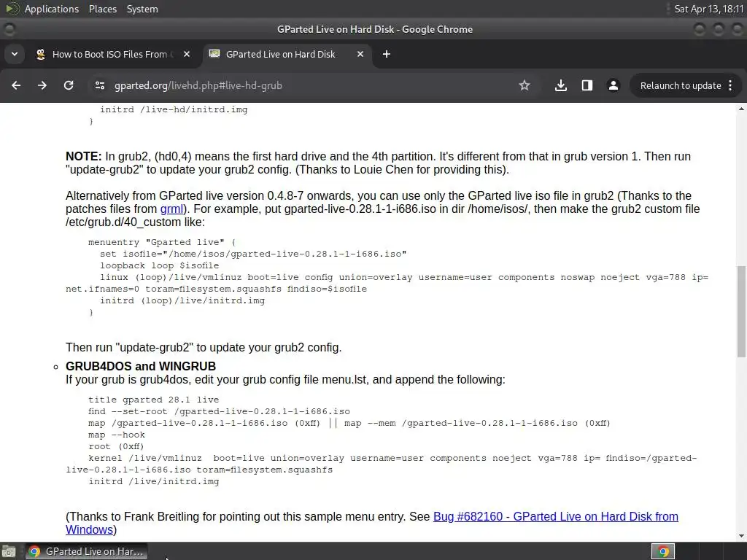Screen dimensions: 747x560
Task: Go forward with the forward arrow
Action: [x=42, y=85]
